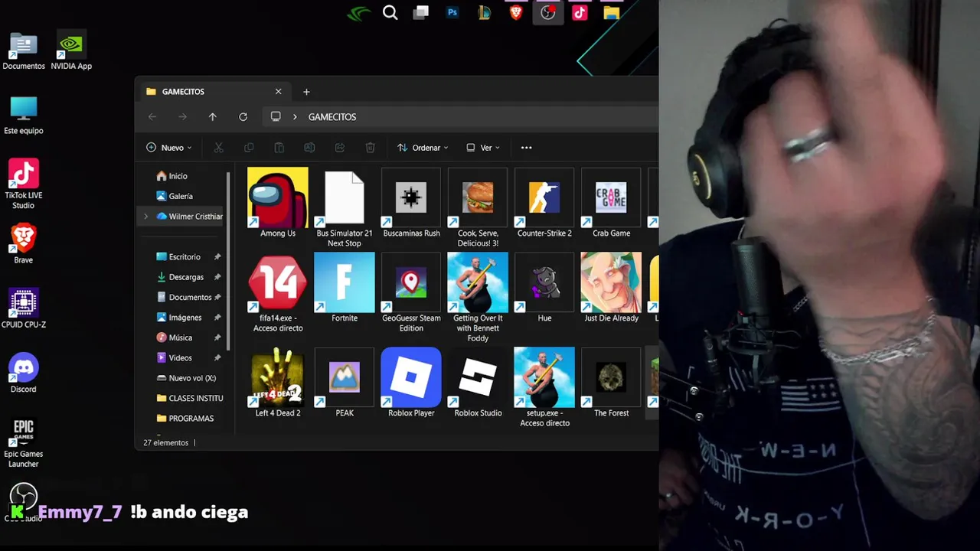
Task: Select the PEAK game shortcut
Action: (345, 382)
